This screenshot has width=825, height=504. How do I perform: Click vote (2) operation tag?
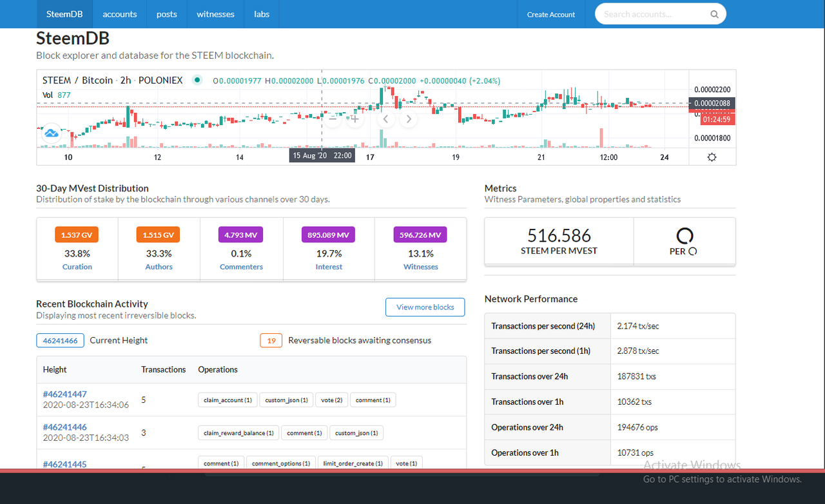331,400
